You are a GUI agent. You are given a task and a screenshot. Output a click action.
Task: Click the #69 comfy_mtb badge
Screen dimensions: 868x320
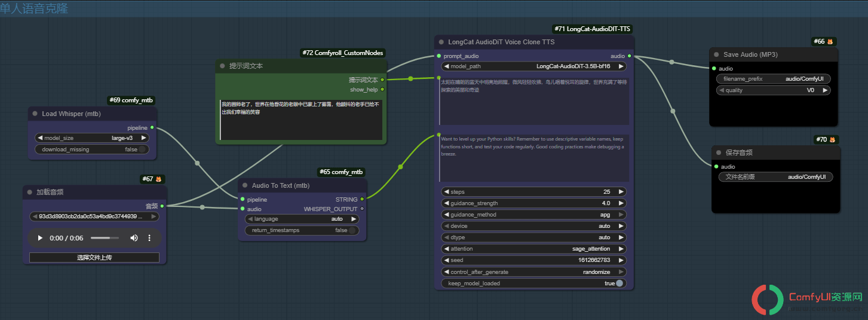(x=131, y=100)
